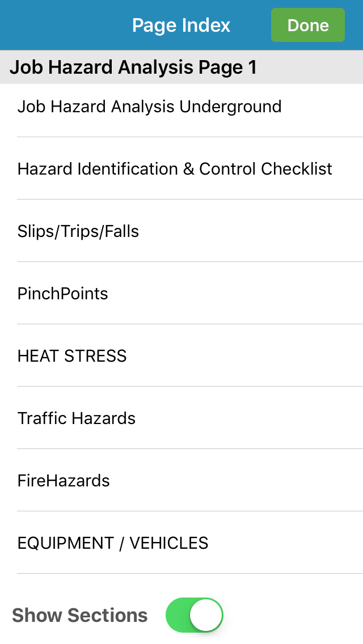The width and height of the screenshot is (363, 644).
Task: Tap the green Done button
Action: tap(308, 25)
